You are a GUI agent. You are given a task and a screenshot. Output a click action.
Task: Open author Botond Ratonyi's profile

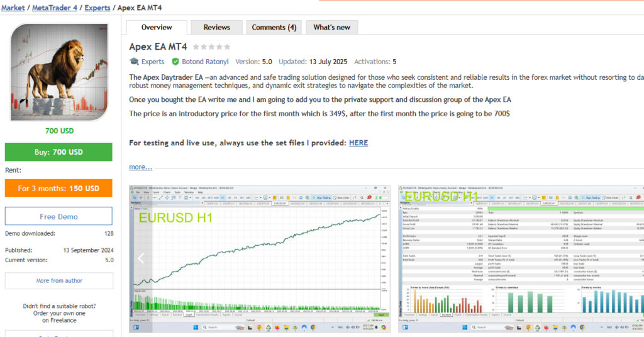205,62
